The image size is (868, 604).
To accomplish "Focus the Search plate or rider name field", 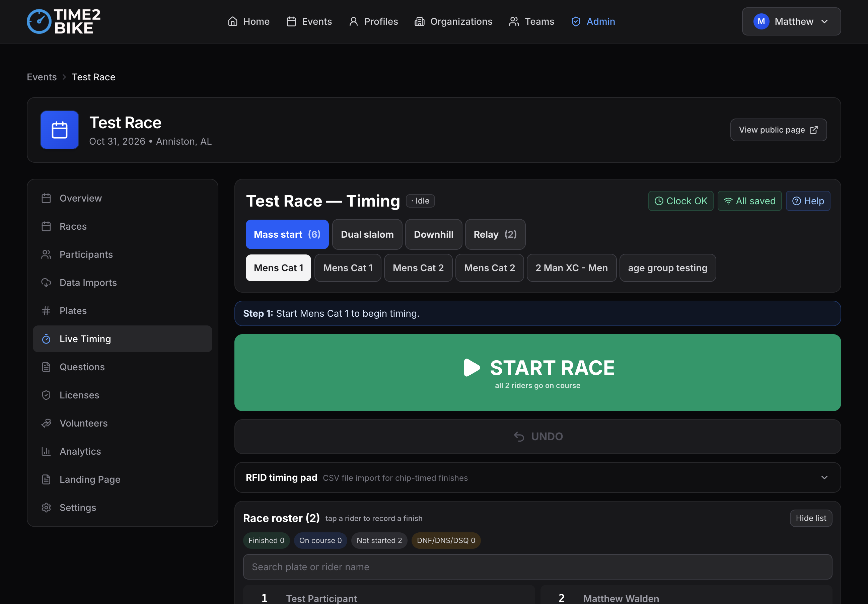I will click(x=537, y=567).
